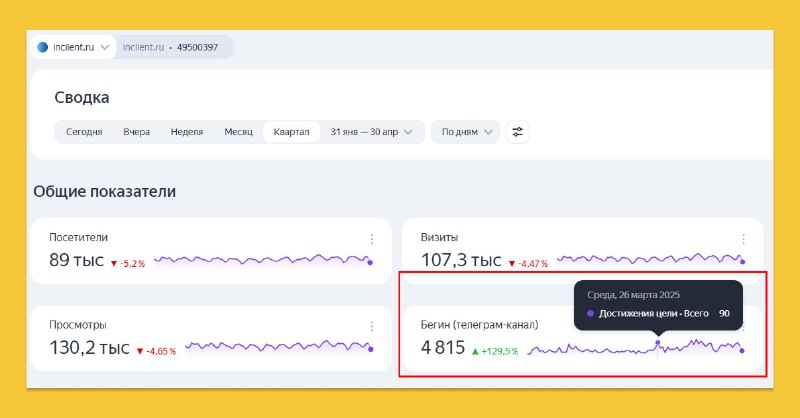
Task: Click Достижения цели - Всего tooltip row
Action: tap(658, 313)
